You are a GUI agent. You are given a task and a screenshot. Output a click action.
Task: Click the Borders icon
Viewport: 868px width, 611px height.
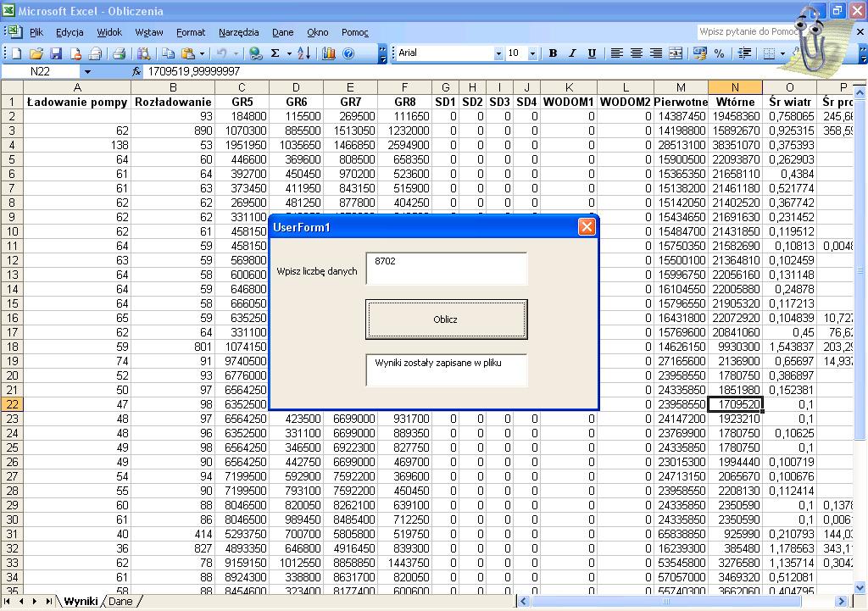pos(769,53)
